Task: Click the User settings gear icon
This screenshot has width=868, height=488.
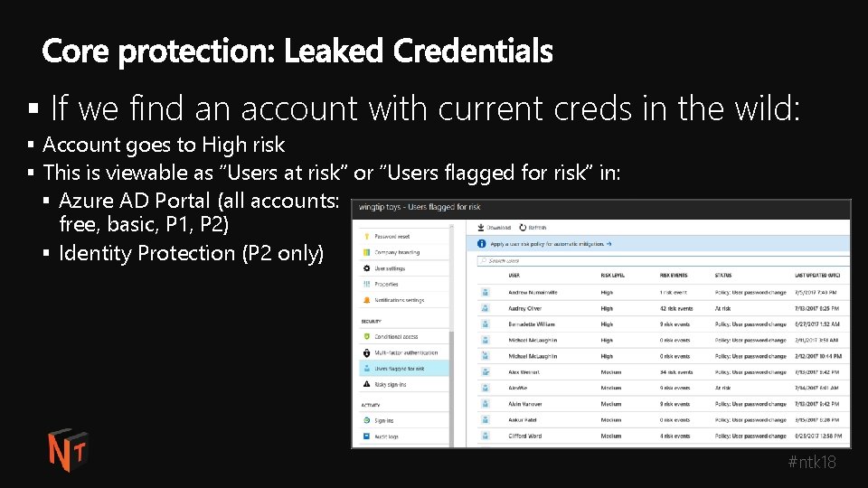Action: click(366, 268)
